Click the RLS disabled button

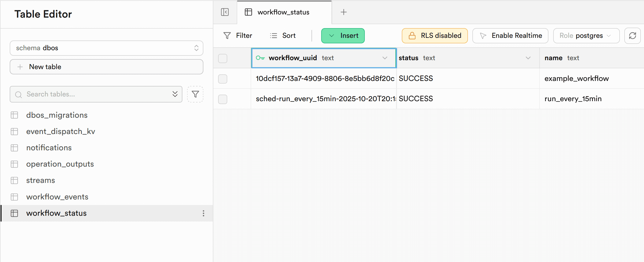tap(435, 36)
